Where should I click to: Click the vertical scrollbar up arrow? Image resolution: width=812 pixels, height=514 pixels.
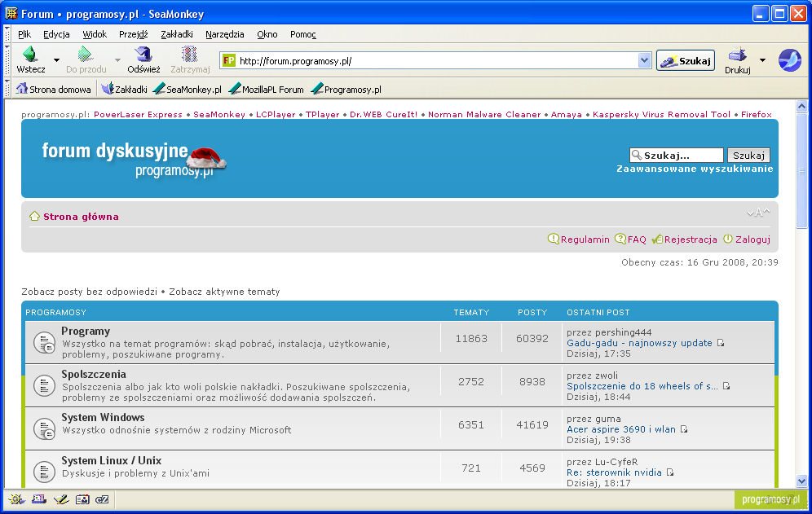coord(801,106)
